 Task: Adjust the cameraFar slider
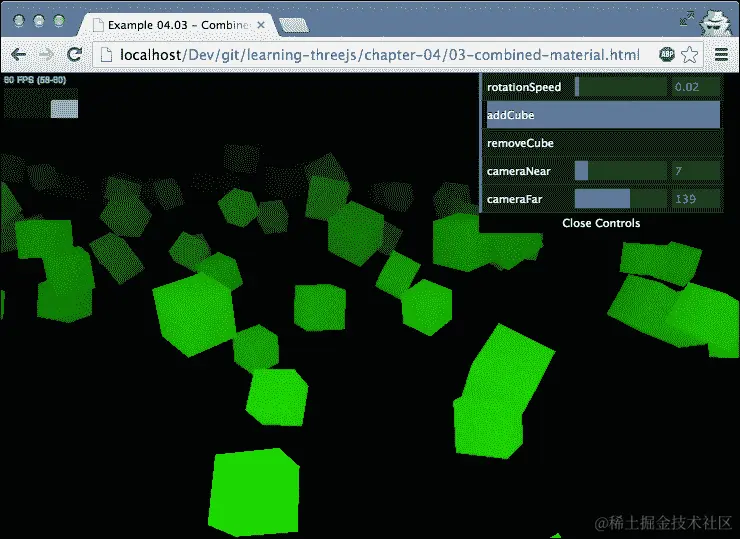click(x=620, y=199)
